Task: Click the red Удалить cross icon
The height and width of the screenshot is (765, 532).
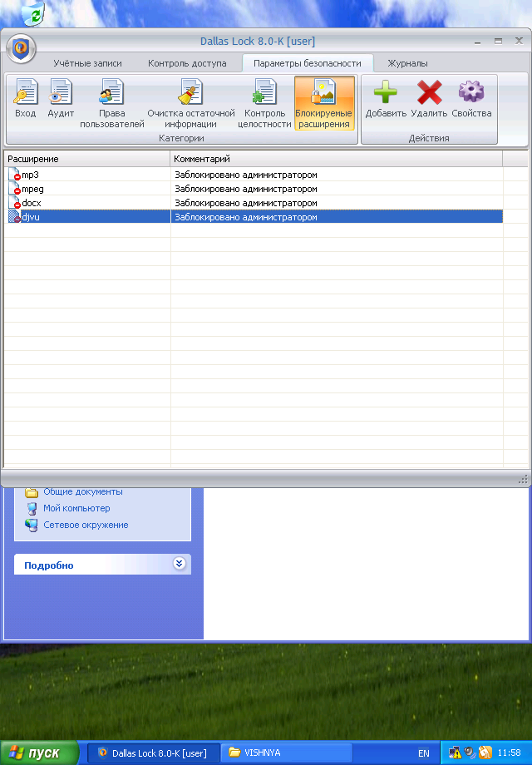Action: (x=429, y=91)
